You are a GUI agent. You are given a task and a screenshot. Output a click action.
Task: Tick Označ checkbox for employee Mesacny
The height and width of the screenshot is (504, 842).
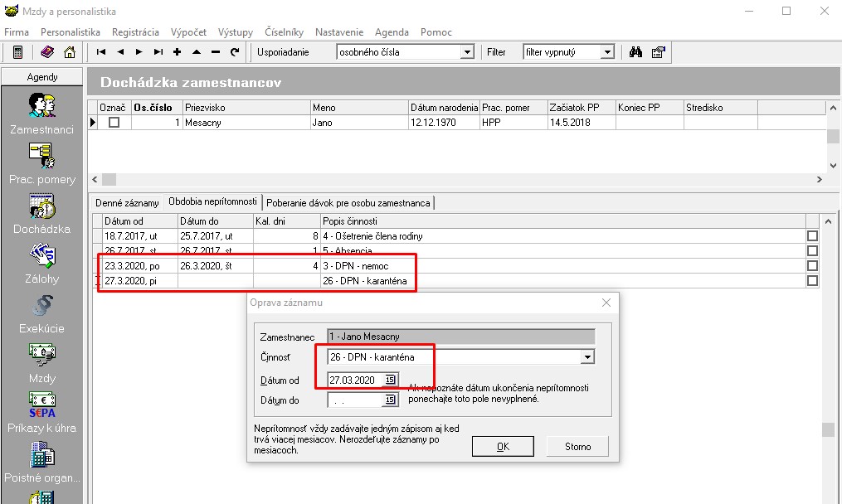pyautogui.click(x=114, y=123)
